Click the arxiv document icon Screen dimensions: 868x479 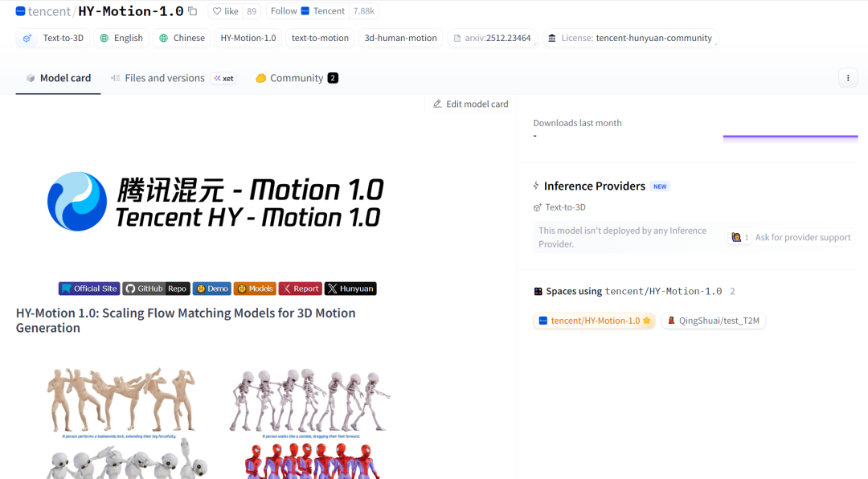pos(457,39)
